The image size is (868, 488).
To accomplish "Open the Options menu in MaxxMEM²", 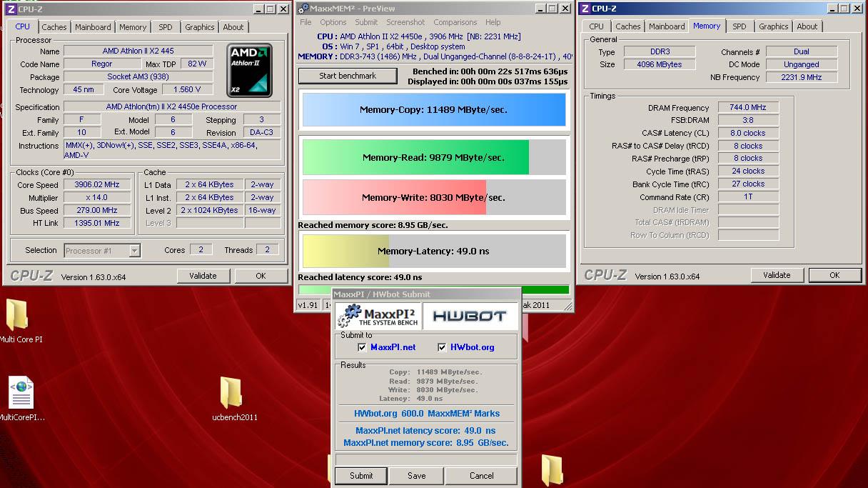I will point(333,22).
